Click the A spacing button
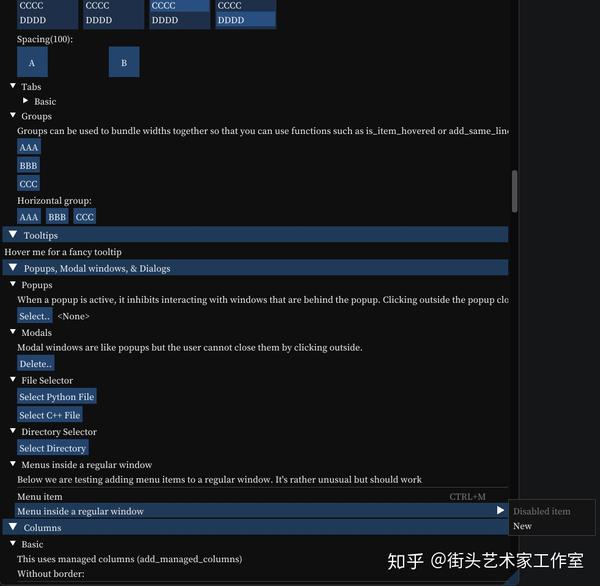The width and height of the screenshot is (600, 586). click(x=32, y=62)
